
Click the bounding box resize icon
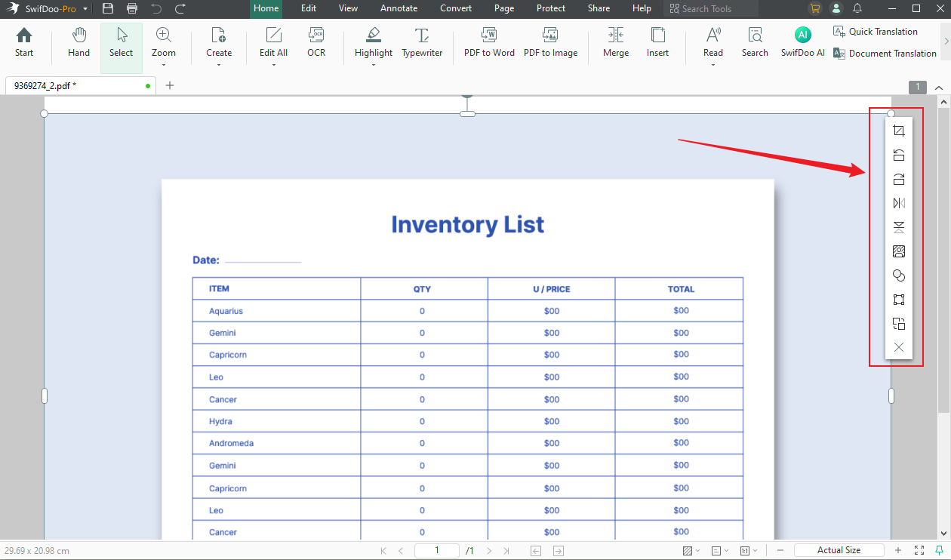pos(898,300)
